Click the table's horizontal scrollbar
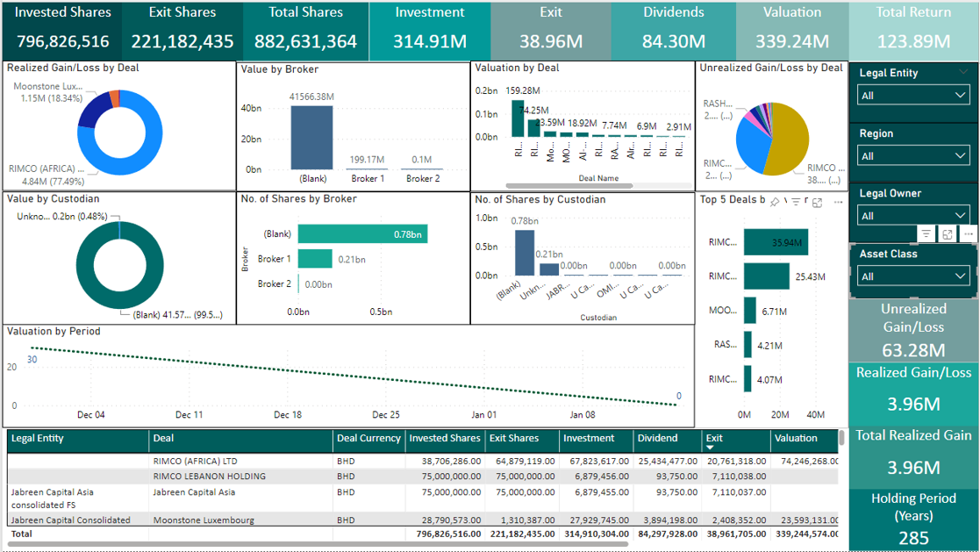Image resolution: width=980 pixels, height=552 pixels. pyautogui.click(x=351, y=545)
